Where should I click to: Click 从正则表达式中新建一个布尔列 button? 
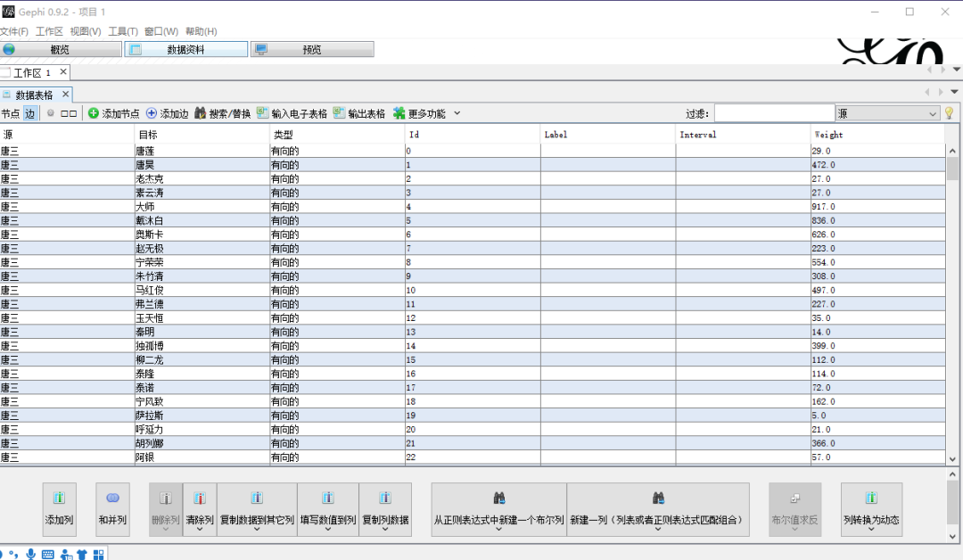coord(498,509)
